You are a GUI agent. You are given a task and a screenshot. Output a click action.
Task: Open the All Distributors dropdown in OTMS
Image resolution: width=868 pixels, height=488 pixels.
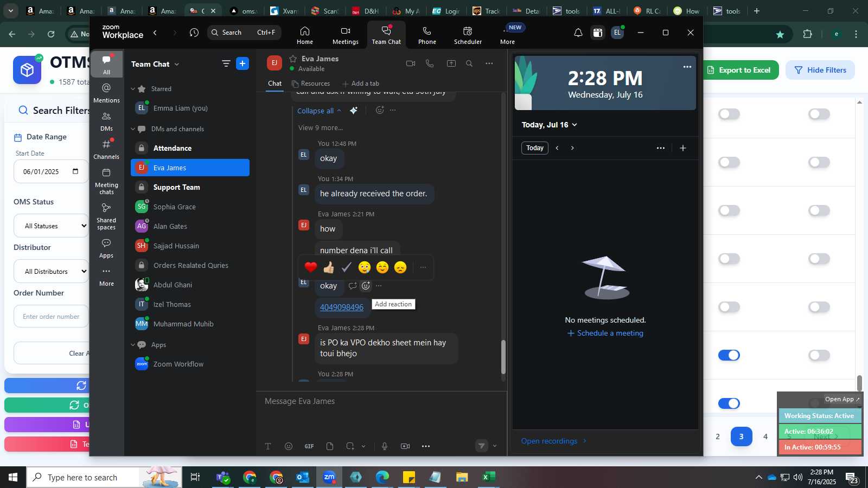(51, 272)
